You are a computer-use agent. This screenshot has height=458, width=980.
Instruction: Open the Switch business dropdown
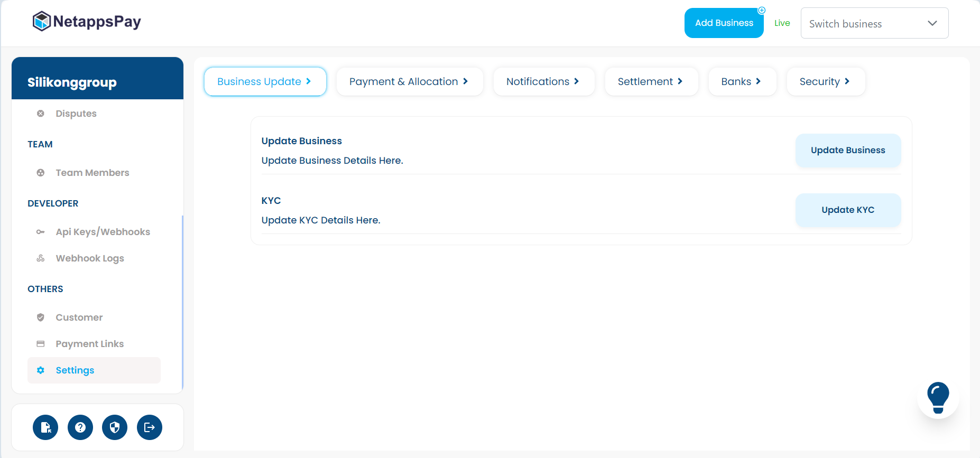pyautogui.click(x=875, y=23)
